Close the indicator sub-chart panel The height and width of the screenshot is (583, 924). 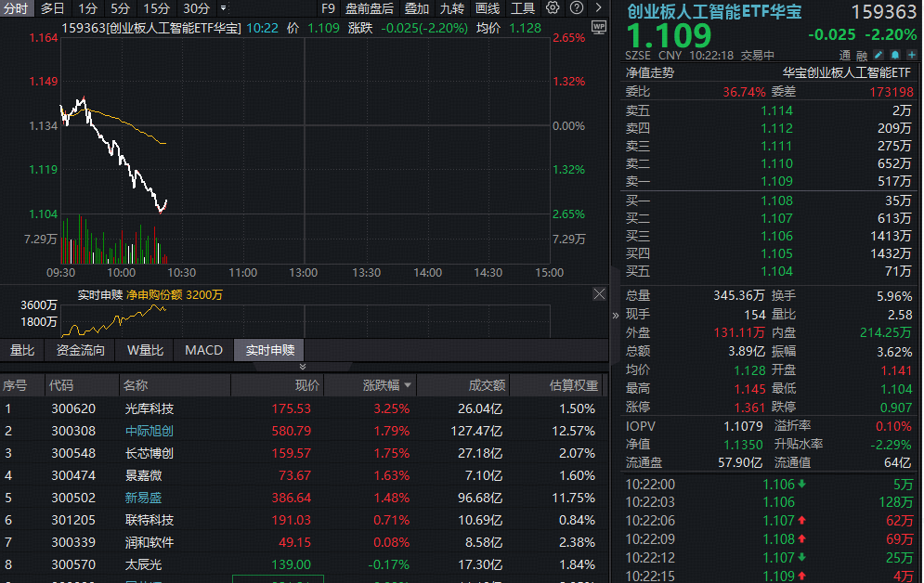tap(599, 294)
